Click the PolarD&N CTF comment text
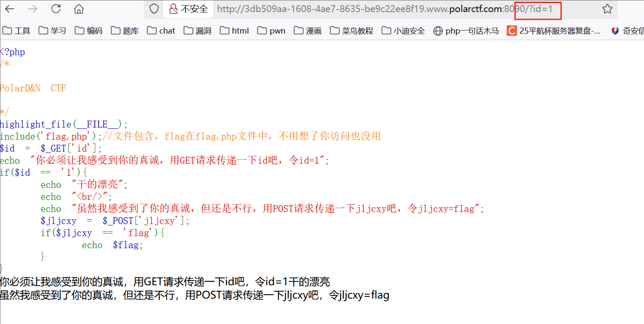Screen dimensions: 644x324 [x=33, y=88]
